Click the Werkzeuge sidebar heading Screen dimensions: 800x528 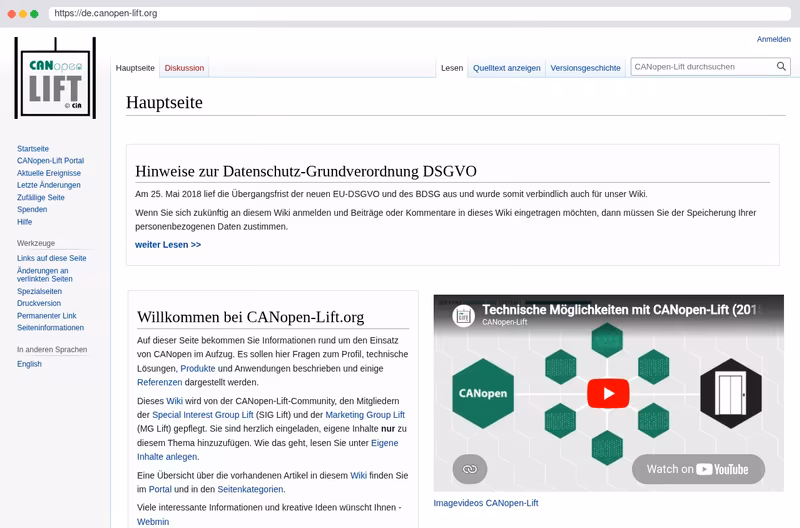(x=36, y=243)
